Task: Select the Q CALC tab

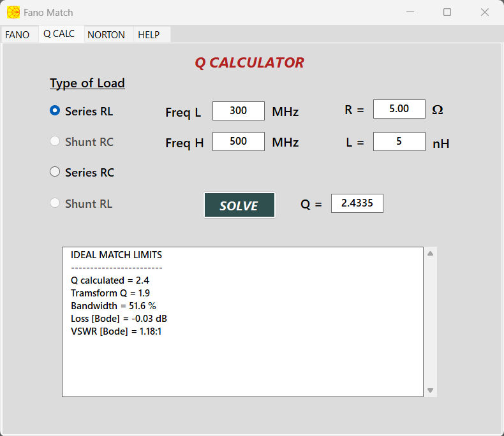Action: click(59, 34)
